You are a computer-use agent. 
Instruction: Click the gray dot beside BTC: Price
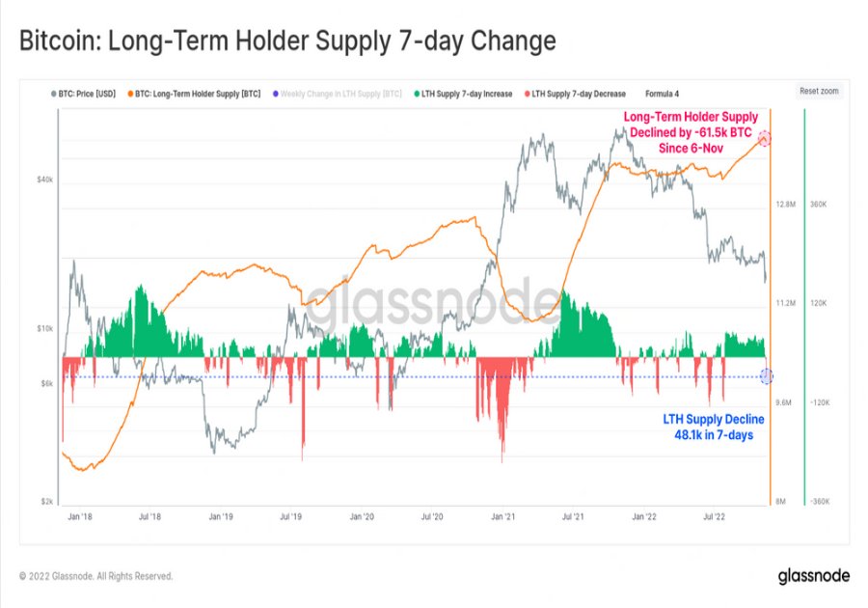(x=54, y=95)
